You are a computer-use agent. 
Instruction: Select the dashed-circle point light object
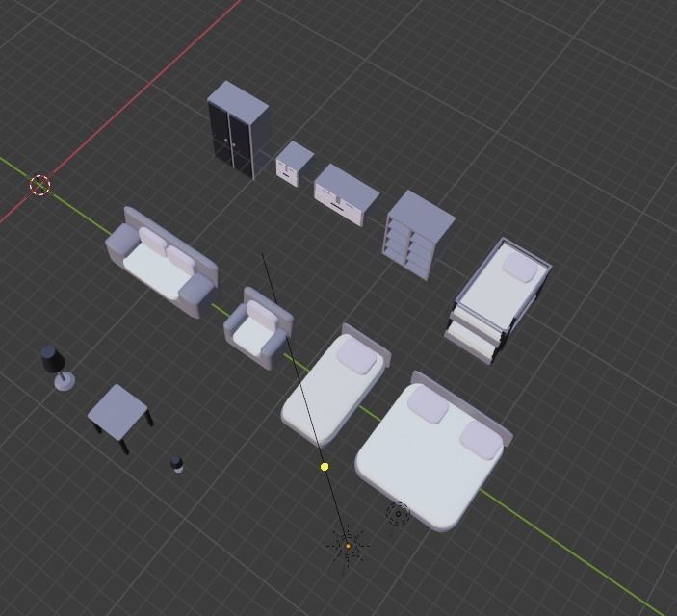[x=398, y=514]
